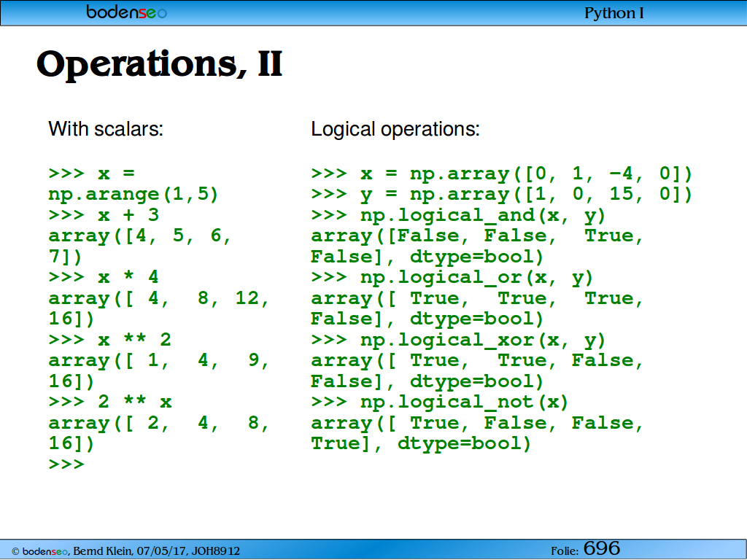
Task: Click the 'Logical operations:' label
Action: (395, 129)
